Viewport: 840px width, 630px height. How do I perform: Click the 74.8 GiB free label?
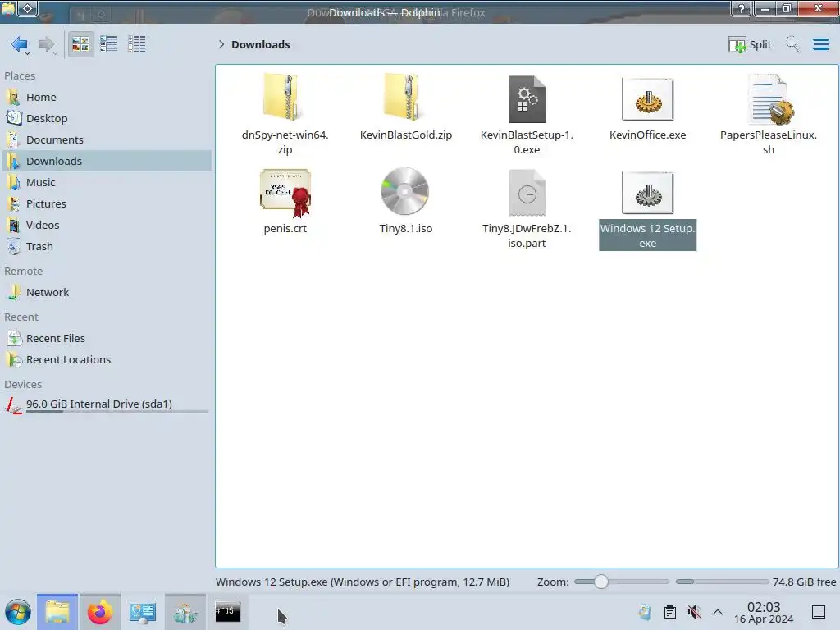804,582
